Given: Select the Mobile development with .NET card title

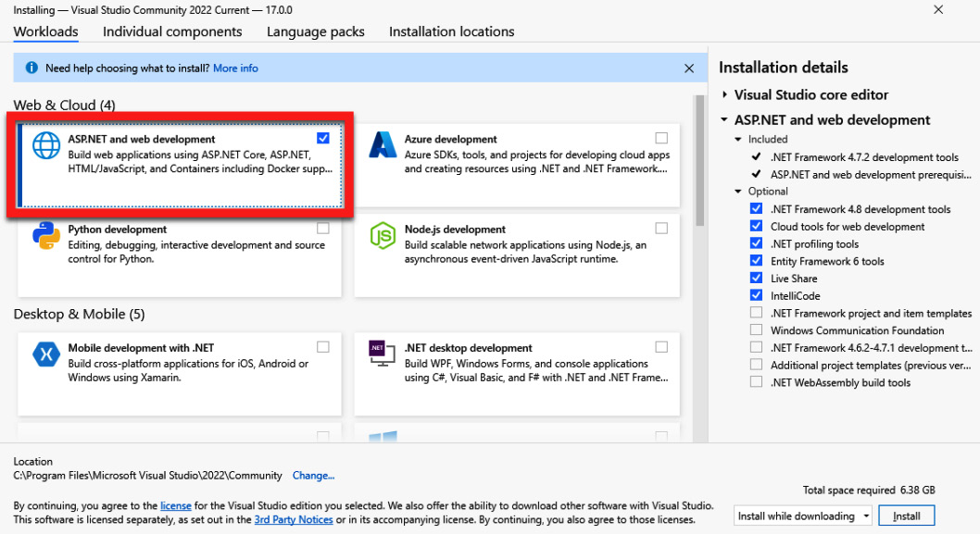Looking at the screenshot, I should click(141, 348).
